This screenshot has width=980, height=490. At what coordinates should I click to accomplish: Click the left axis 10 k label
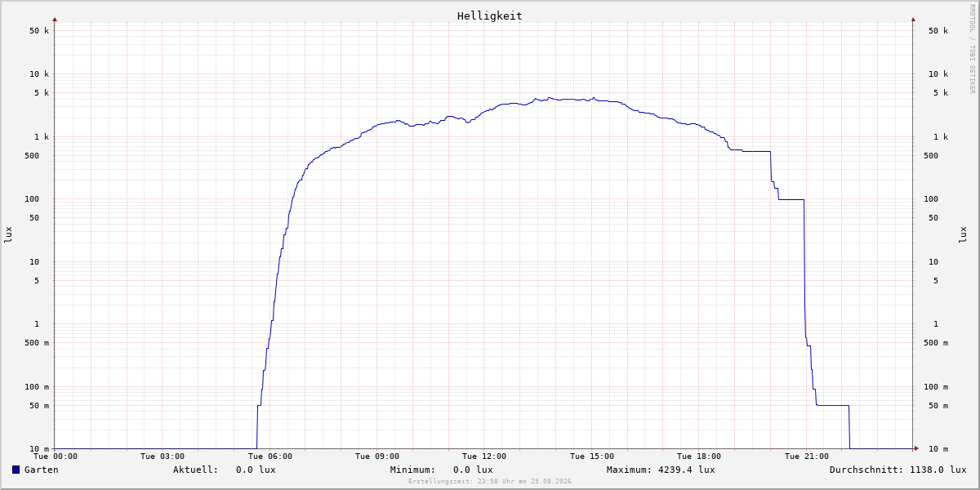(x=40, y=74)
